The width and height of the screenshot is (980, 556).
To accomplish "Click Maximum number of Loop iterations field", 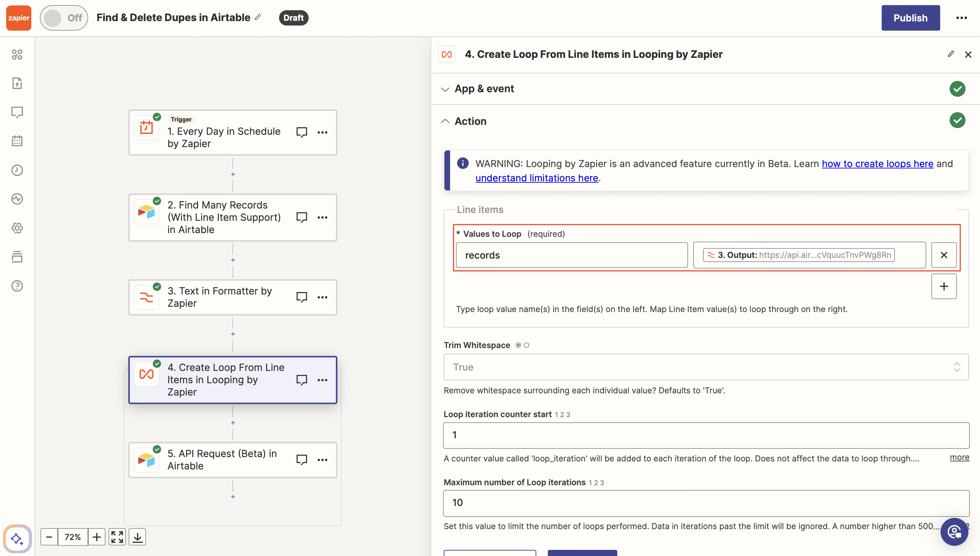I will 705,503.
